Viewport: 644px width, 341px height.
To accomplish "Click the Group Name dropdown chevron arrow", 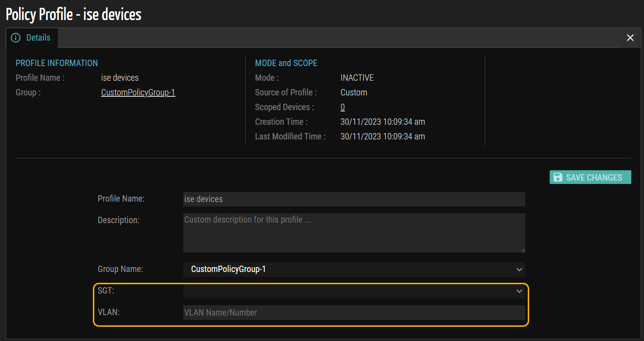I will pyautogui.click(x=519, y=270).
